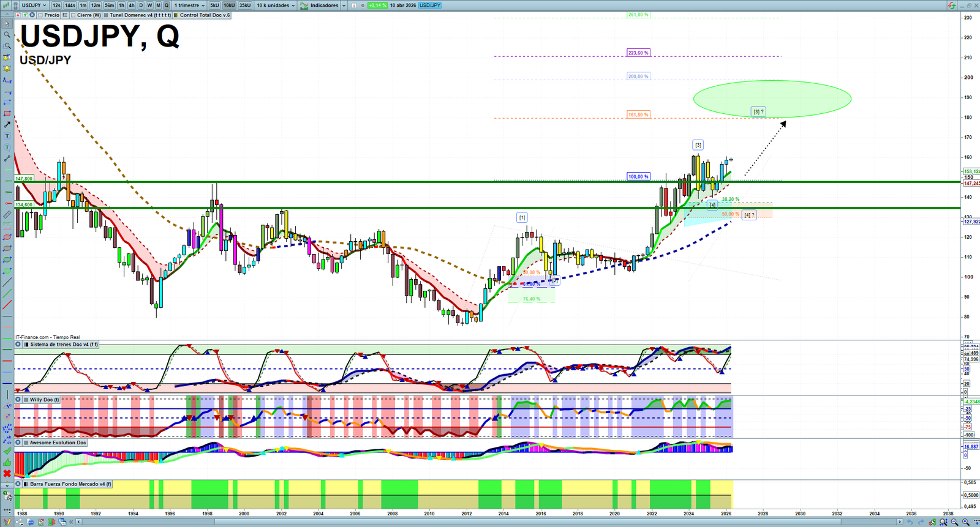Toggle the Cierre (W) checkbox
980x527 pixels.
tap(73, 15)
